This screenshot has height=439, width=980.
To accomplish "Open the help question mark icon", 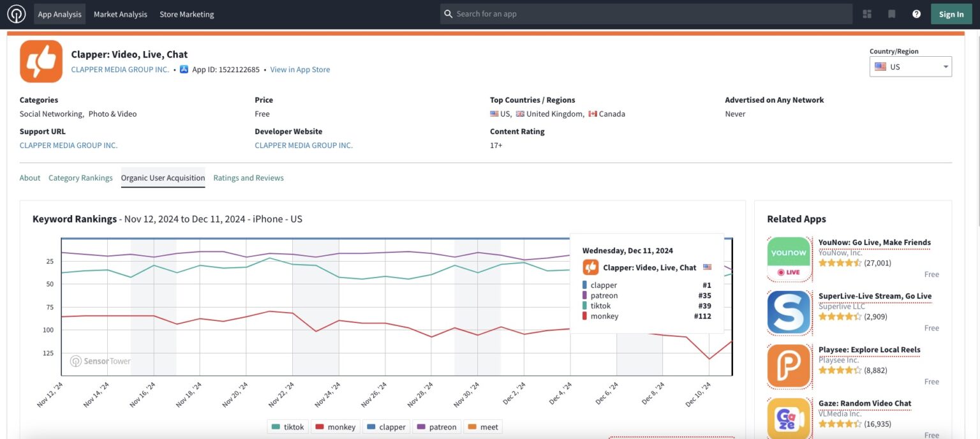I will [x=916, y=14].
